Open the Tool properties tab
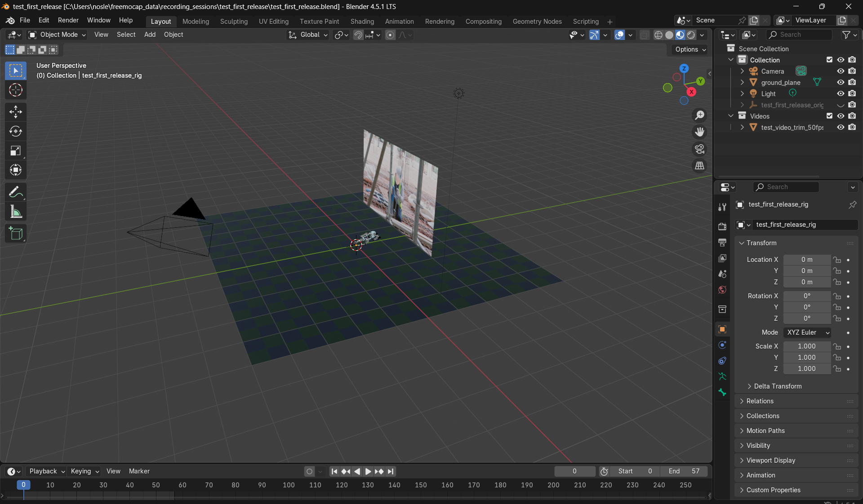The height and width of the screenshot is (504, 863). pos(722,207)
